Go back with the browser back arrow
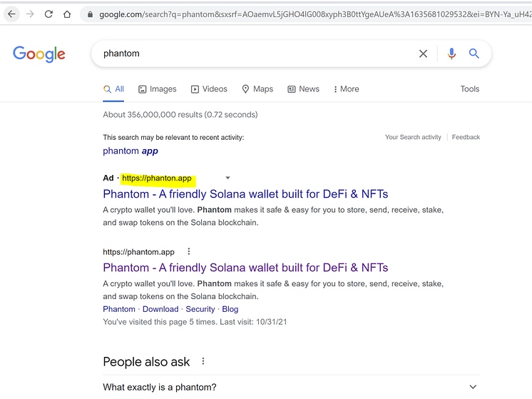This screenshot has height=399, width=532. 11,14
